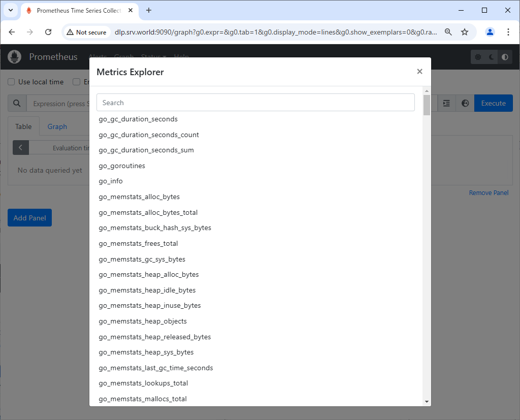
Task: Go forward in browser history
Action: point(30,32)
